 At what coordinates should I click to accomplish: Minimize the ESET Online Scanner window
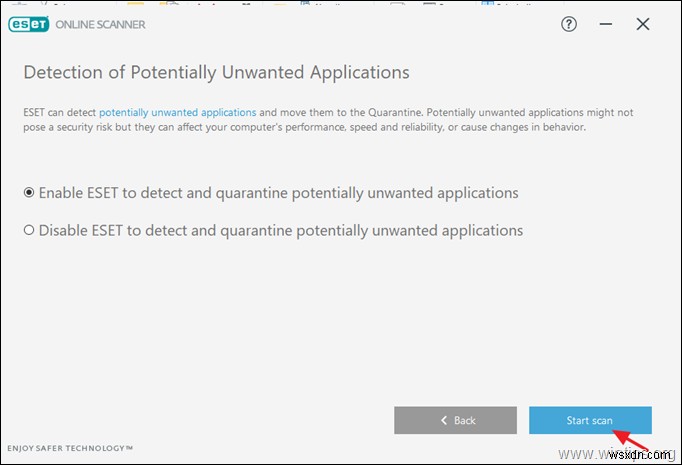pyautogui.click(x=605, y=24)
